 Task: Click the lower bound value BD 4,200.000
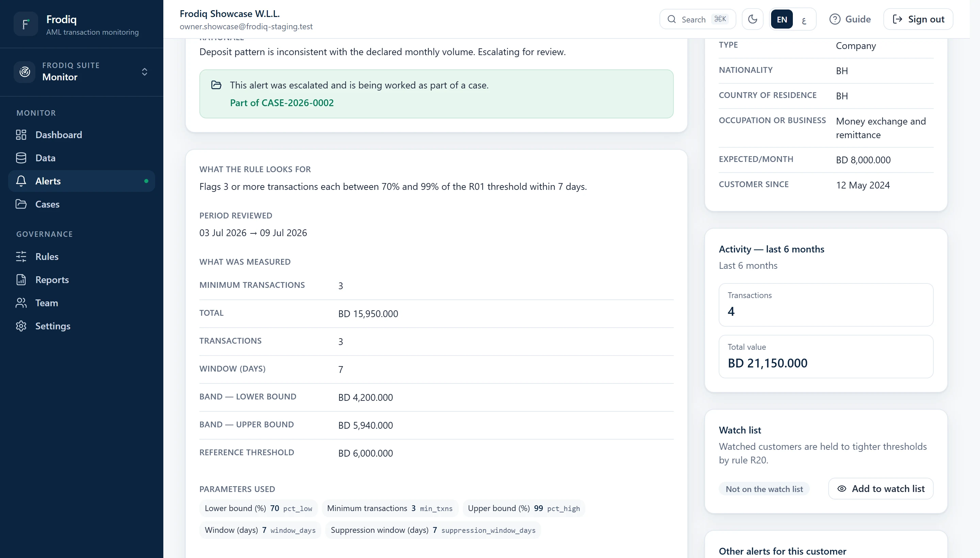tap(365, 397)
